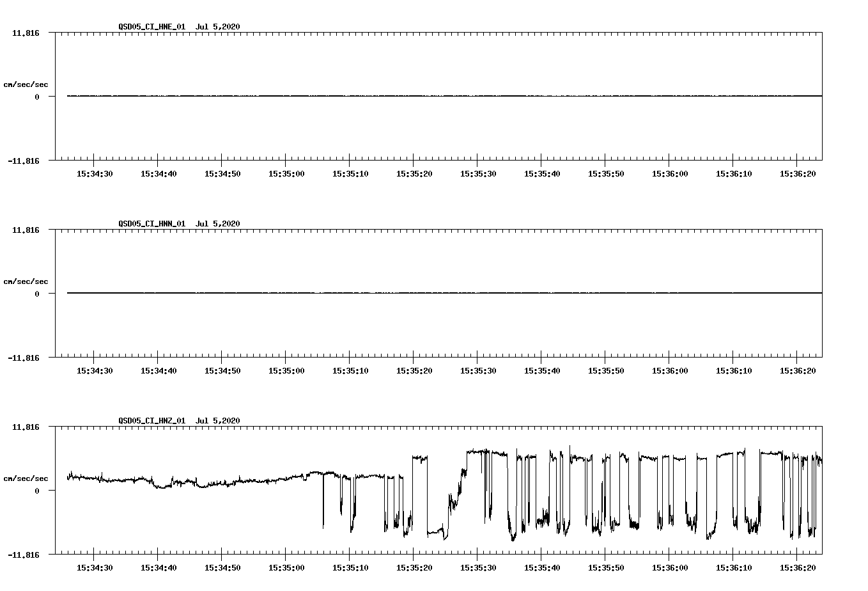Click the 15:35:10 time label on HNZ plot
The width and height of the screenshot is (868, 591).
(x=350, y=568)
